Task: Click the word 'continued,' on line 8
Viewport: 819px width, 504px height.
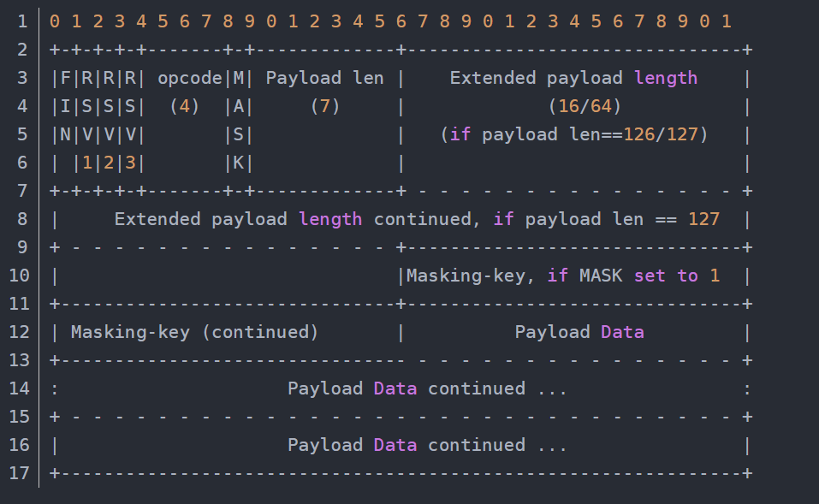Action: click(x=427, y=219)
